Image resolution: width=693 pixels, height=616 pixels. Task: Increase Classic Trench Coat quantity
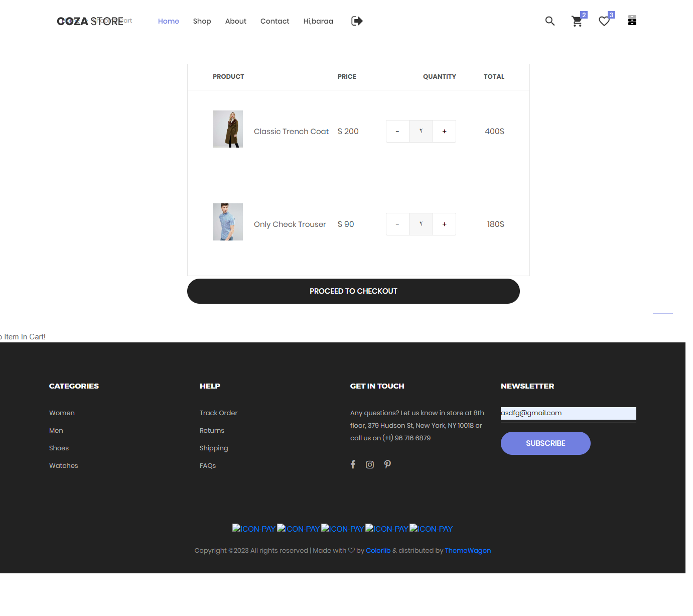pyautogui.click(x=444, y=132)
